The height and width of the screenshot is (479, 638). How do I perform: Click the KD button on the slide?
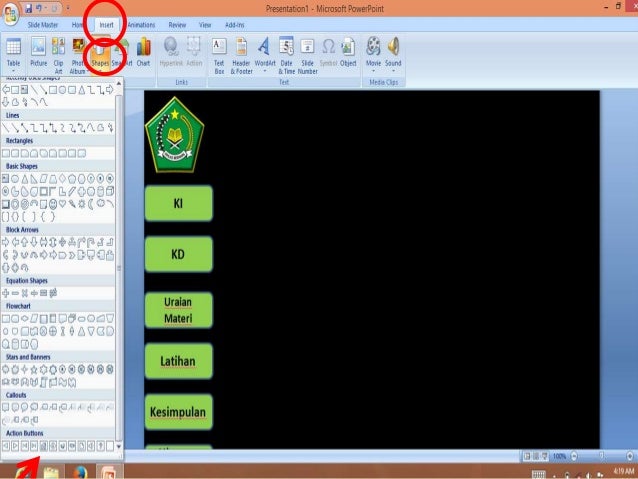click(x=179, y=254)
